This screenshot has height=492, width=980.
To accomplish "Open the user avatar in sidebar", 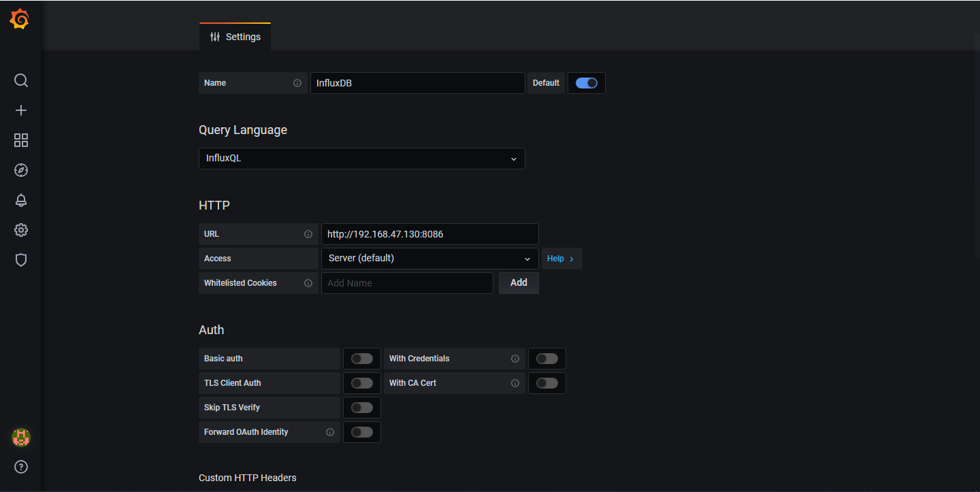I will coord(20,438).
